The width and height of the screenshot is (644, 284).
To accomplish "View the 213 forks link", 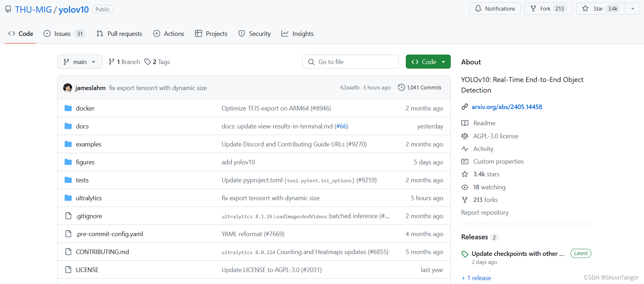I will click(x=485, y=200).
